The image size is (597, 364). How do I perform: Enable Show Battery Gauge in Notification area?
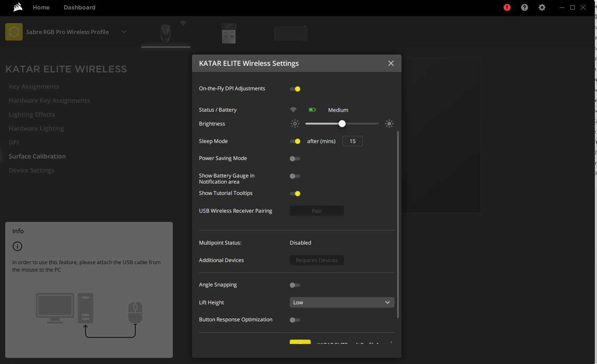point(295,176)
